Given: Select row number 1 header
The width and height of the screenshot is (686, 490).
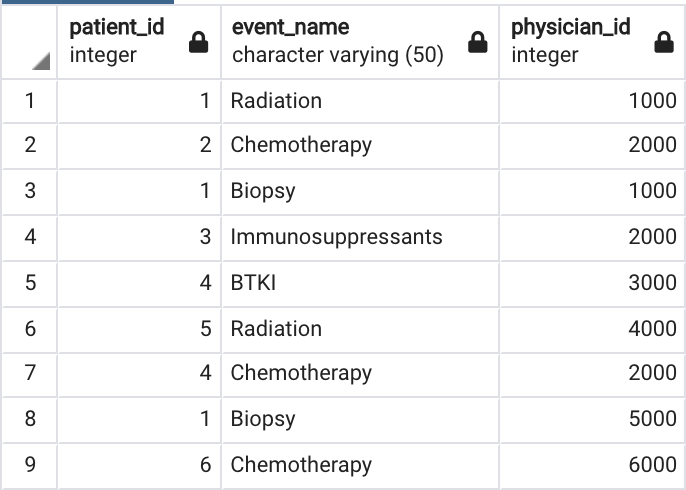Looking at the screenshot, I should pos(29,101).
